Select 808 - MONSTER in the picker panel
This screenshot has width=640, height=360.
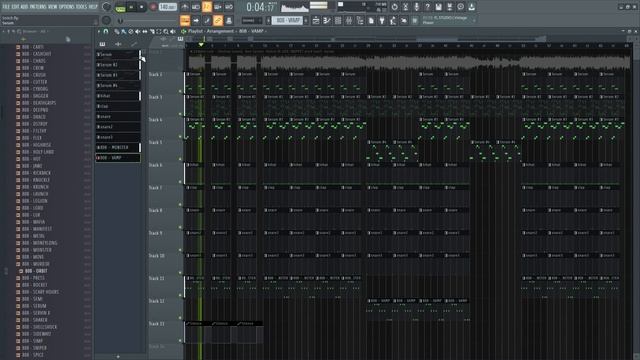(x=118, y=147)
